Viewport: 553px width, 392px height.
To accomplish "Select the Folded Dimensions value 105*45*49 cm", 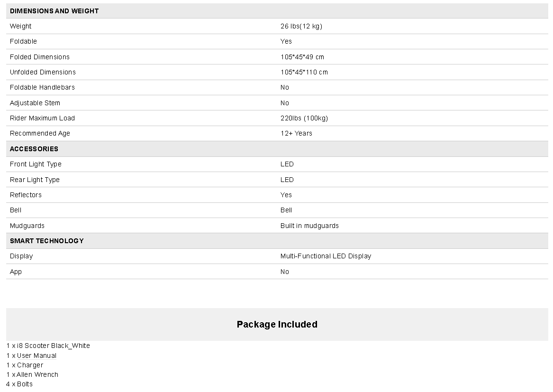I will point(302,57).
